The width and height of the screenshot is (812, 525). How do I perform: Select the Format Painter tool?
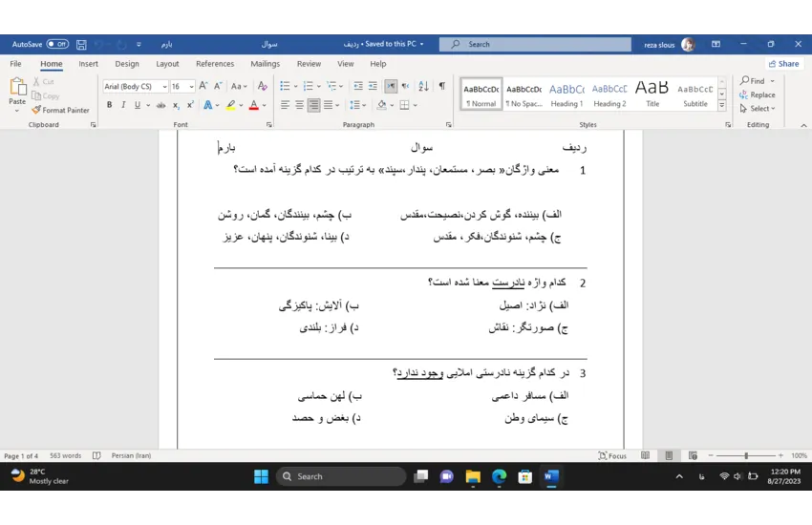click(x=60, y=110)
